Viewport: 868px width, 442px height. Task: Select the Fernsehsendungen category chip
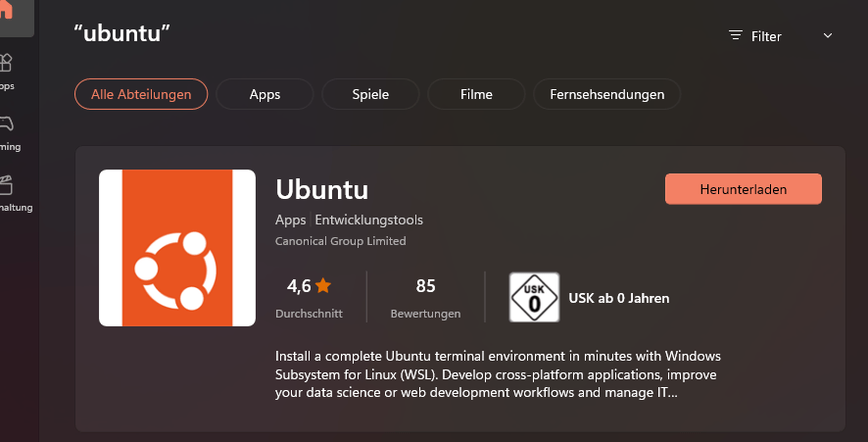606,94
